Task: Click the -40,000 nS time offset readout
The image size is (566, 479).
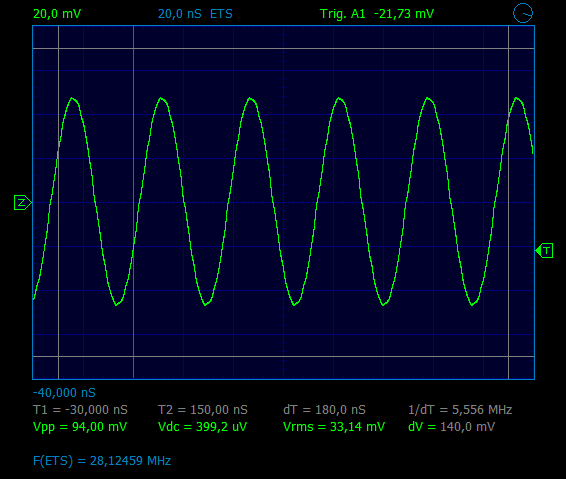Action: tap(64, 393)
